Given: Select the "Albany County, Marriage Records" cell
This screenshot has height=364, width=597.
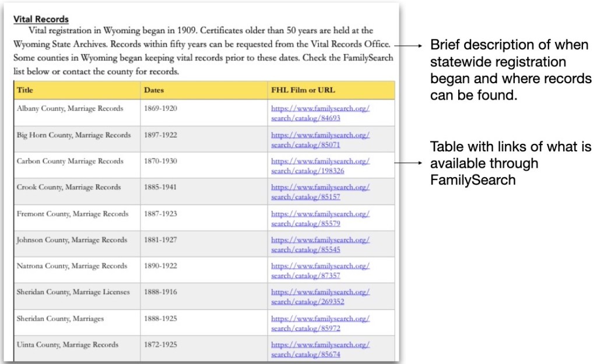Looking at the screenshot, I should point(70,108).
